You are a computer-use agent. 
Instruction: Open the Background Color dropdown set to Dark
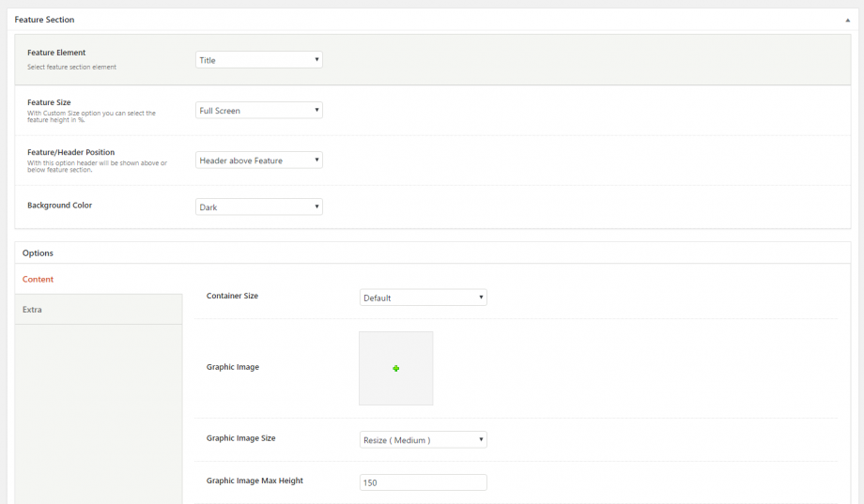tap(258, 206)
